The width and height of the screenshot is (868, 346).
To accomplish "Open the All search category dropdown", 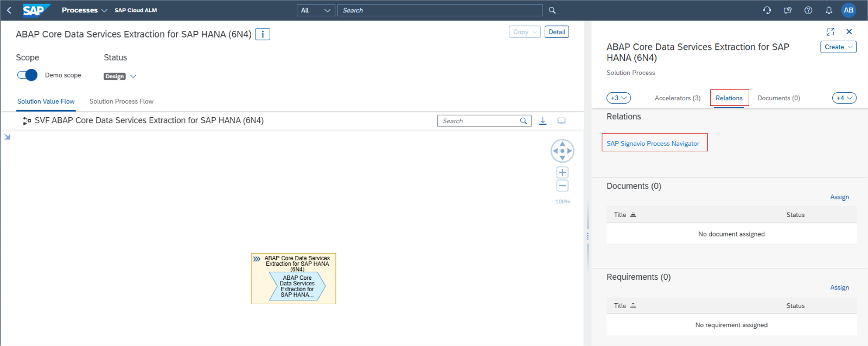I will [x=316, y=10].
